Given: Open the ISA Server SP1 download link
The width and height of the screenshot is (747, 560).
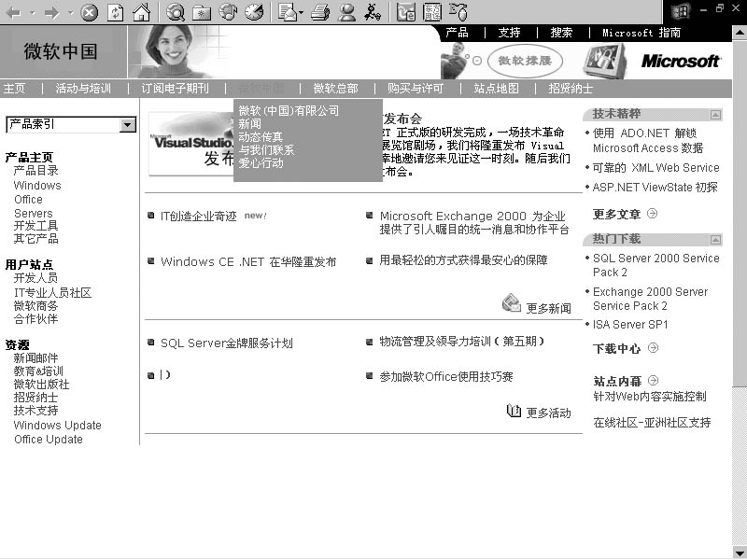Looking at the screenshot, I should [x=630, y=325].
